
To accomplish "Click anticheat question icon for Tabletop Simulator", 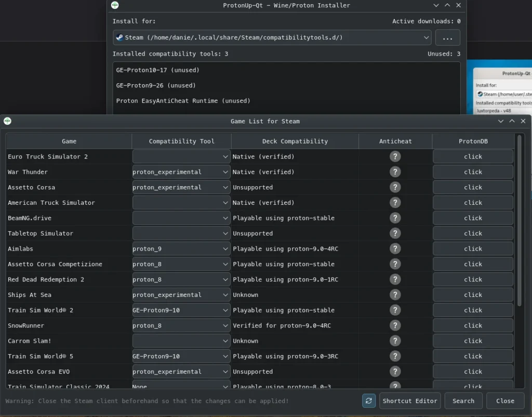I will (x=395, y=233).
